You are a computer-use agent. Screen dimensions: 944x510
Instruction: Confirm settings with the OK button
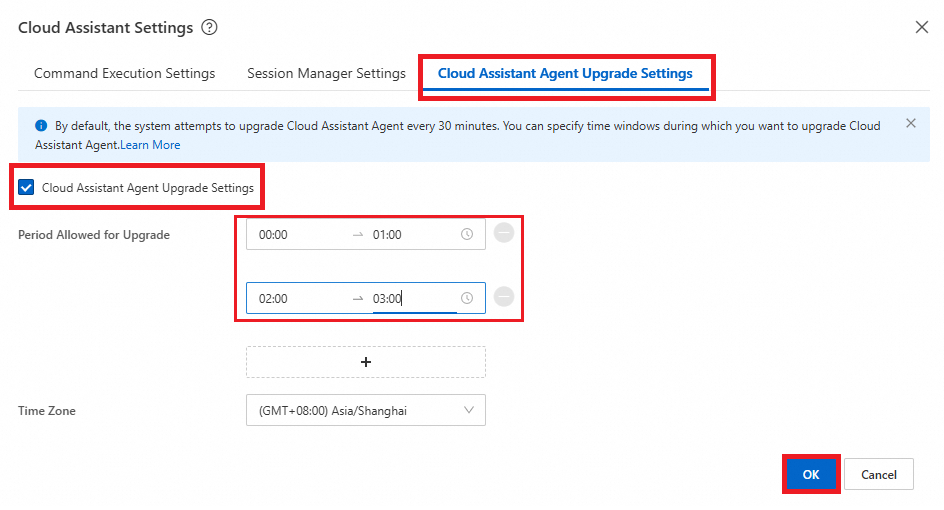click(x=811, y=474)
